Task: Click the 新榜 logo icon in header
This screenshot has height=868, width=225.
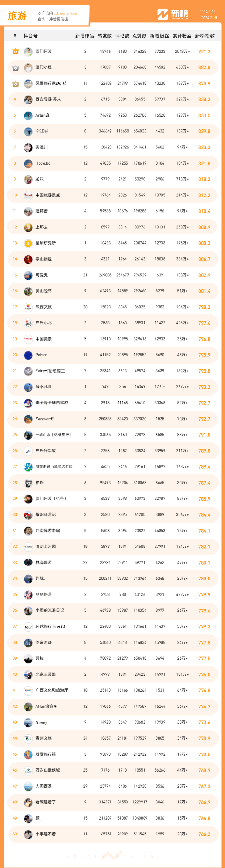Action: point(163,14)
